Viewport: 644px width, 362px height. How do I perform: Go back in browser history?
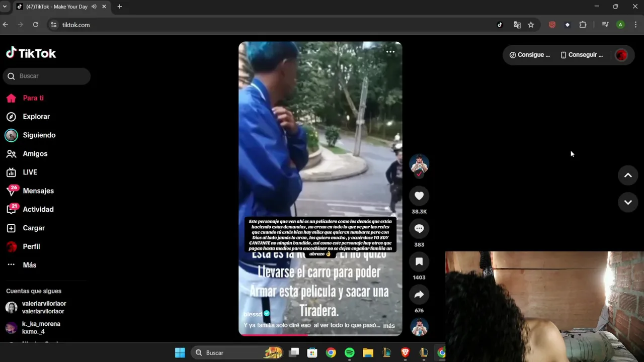pyautogui.click(x=6, y=25)
